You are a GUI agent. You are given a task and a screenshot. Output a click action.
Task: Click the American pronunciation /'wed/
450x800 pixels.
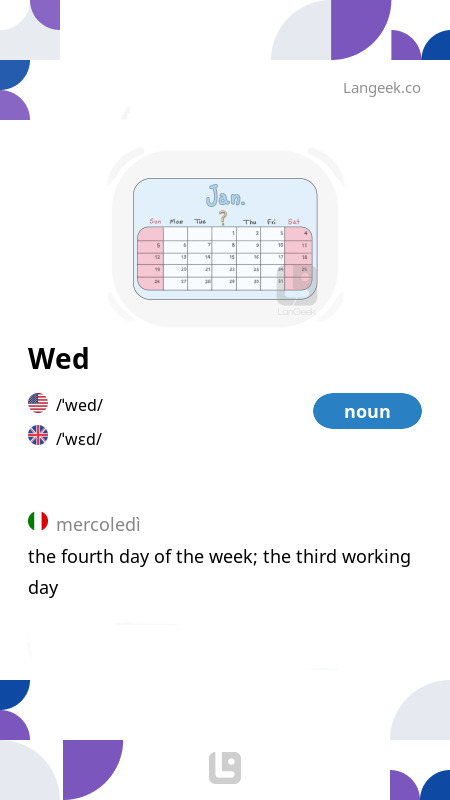tap(79, 405)
